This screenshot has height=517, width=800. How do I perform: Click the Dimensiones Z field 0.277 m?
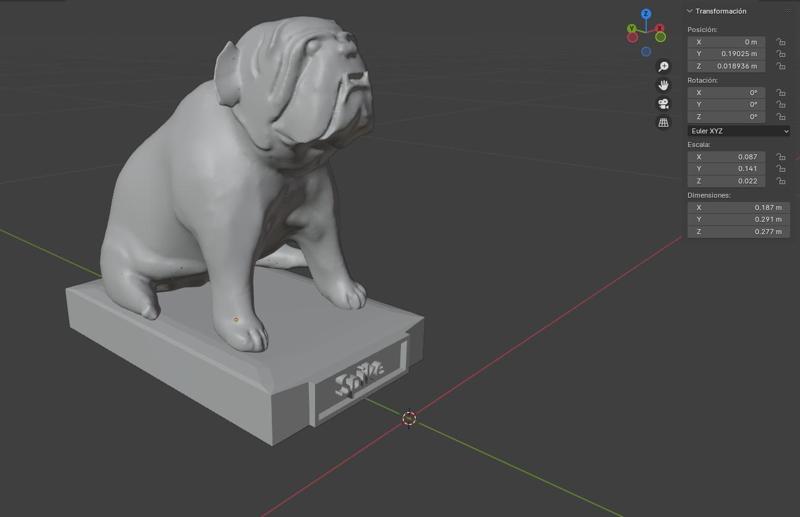738,231
